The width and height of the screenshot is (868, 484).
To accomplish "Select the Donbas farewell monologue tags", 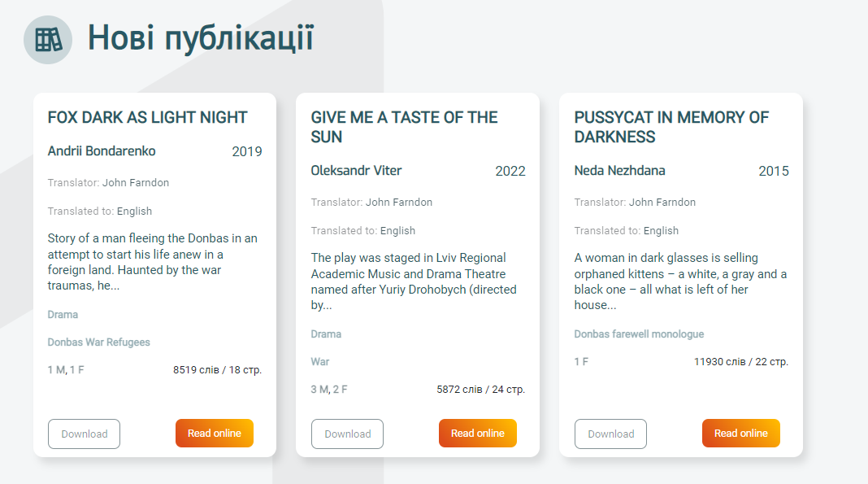I will point(639,334).
